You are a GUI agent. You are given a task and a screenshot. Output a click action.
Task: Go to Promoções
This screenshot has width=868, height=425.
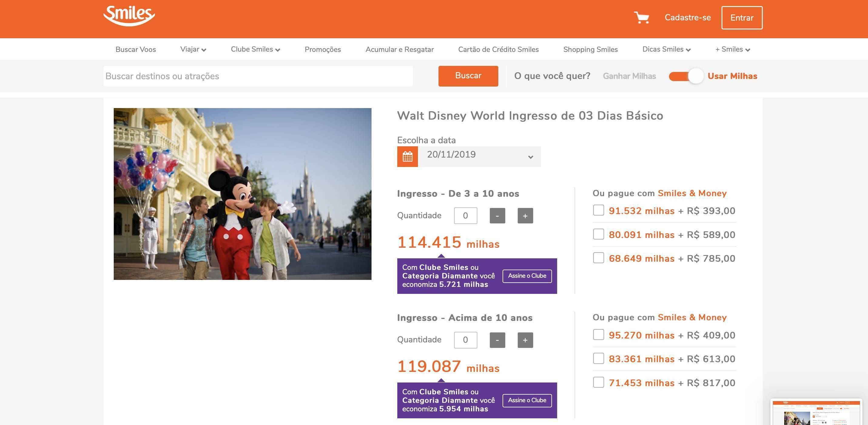pyautogui.click(x=323, y=49)
